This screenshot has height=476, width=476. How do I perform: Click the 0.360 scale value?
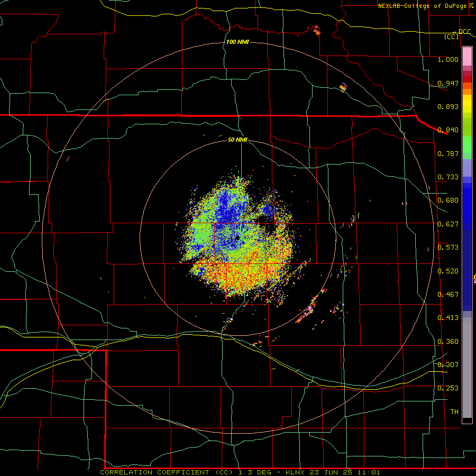coord(448,342)
